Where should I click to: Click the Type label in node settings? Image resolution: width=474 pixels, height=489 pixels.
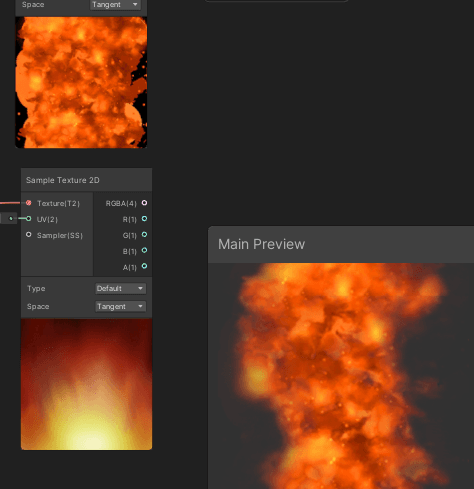pos(36,289)
